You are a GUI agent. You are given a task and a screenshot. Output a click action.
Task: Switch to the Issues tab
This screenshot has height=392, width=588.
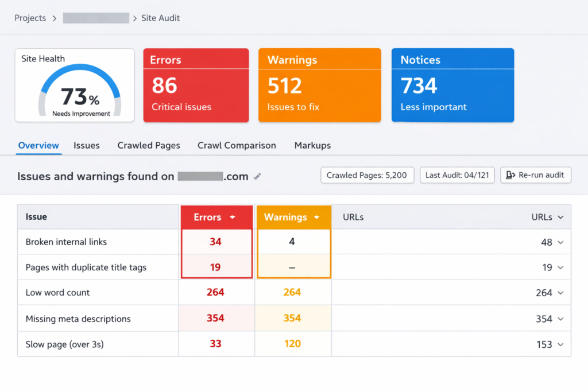point(87,145)
